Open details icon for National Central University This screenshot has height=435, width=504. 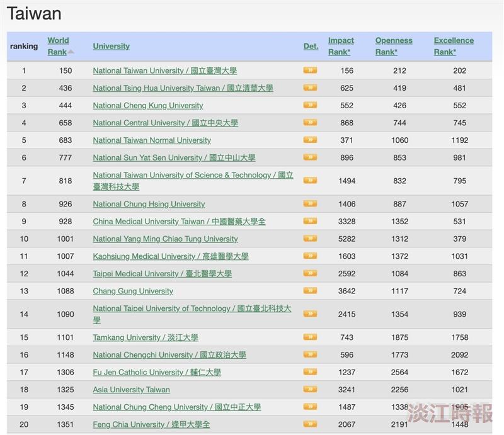click(310, 122)
